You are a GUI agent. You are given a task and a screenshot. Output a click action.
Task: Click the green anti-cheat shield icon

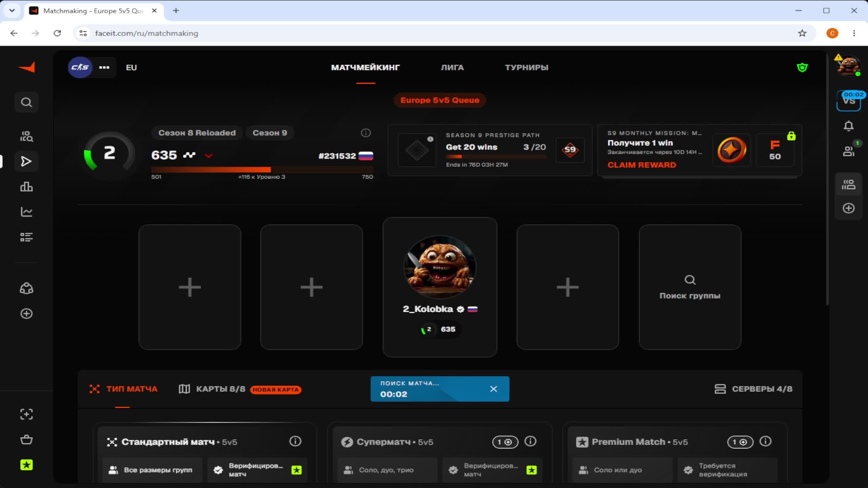pos(802,67)
